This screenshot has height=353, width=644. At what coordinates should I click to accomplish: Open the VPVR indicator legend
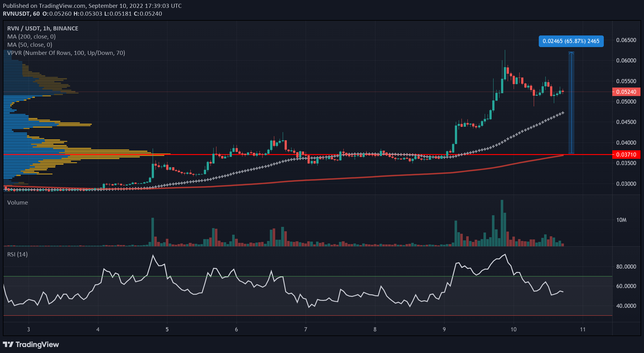click(66, 53)
